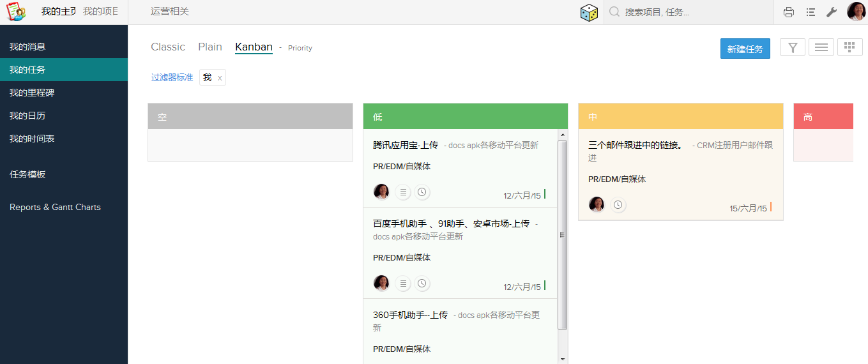This screenshot has height=364, width=868.
Task: Click due date 12/六月/15 on 腾讯应用宝 card
Action: [x=522, y=195]
